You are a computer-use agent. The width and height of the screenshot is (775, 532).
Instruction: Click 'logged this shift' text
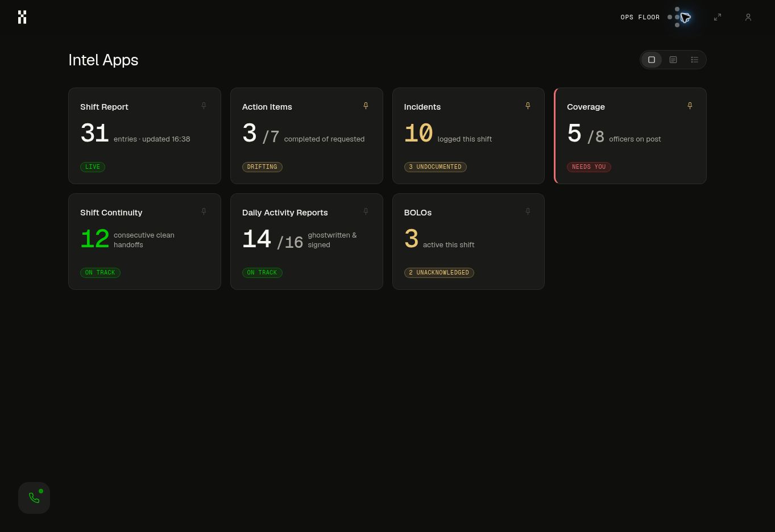click(x=465, y=139)
